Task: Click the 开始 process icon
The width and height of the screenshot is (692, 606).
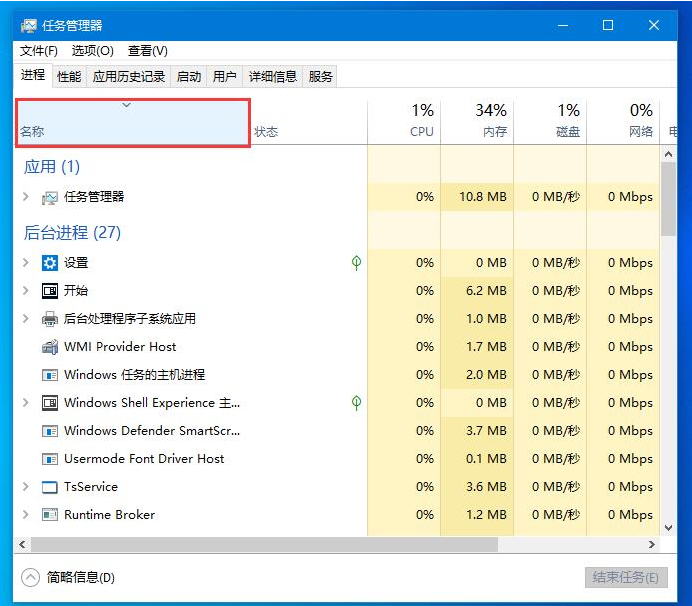Action: [x=50, y=291]
